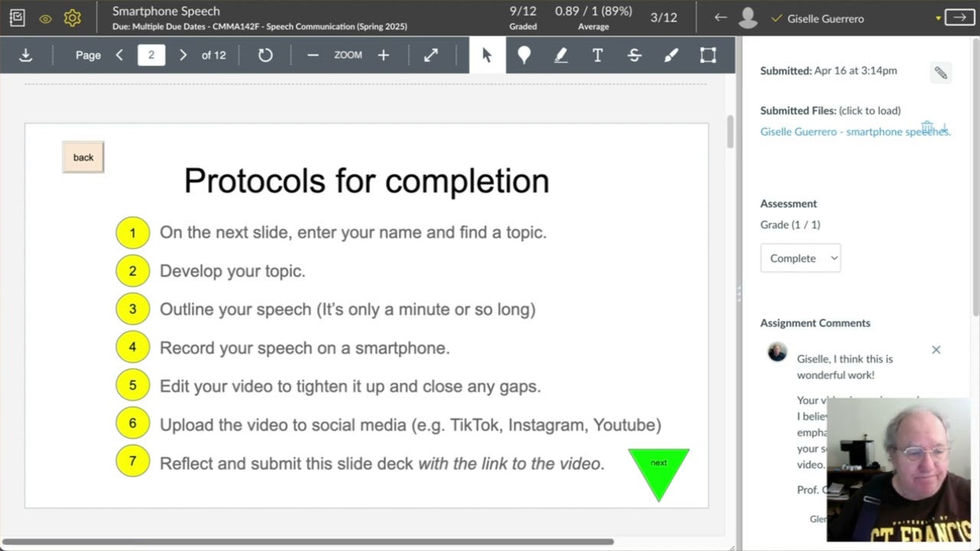Click 'Develop your topic.' text
Image resolution: width=980 pixels, height=551 pixels.
pyautogui.click(x=233, y=271)
